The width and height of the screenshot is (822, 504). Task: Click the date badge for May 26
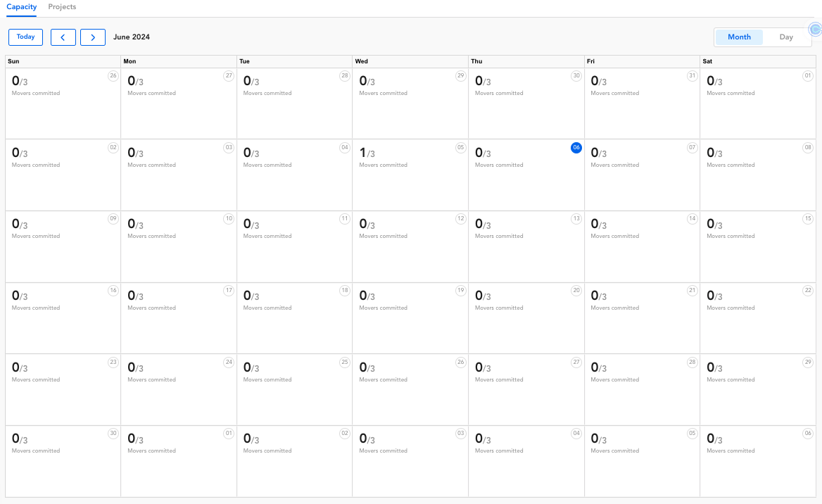[x=113, y=76]
